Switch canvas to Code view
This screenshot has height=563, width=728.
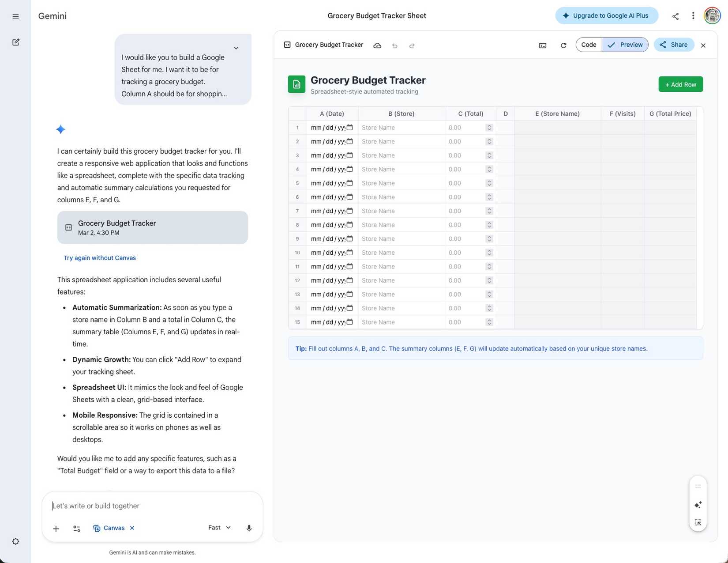pos(589,45)
